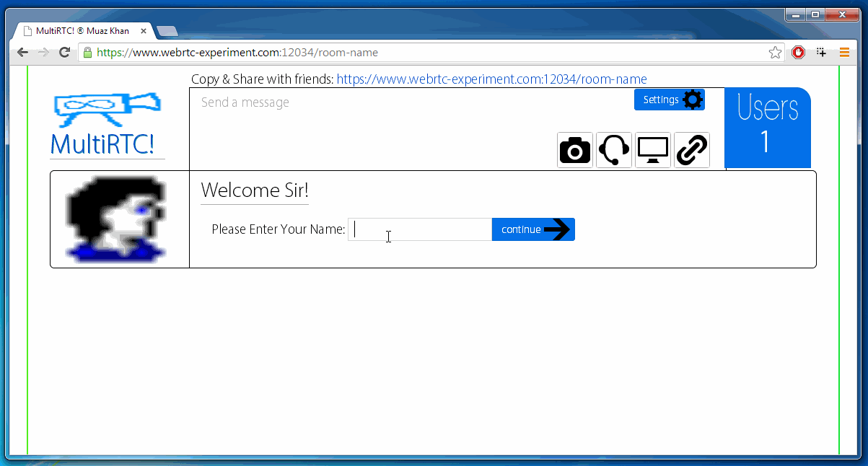Bookmark this page with the star icon
This screenshot has height=466, width=868.
coord(775,52)
